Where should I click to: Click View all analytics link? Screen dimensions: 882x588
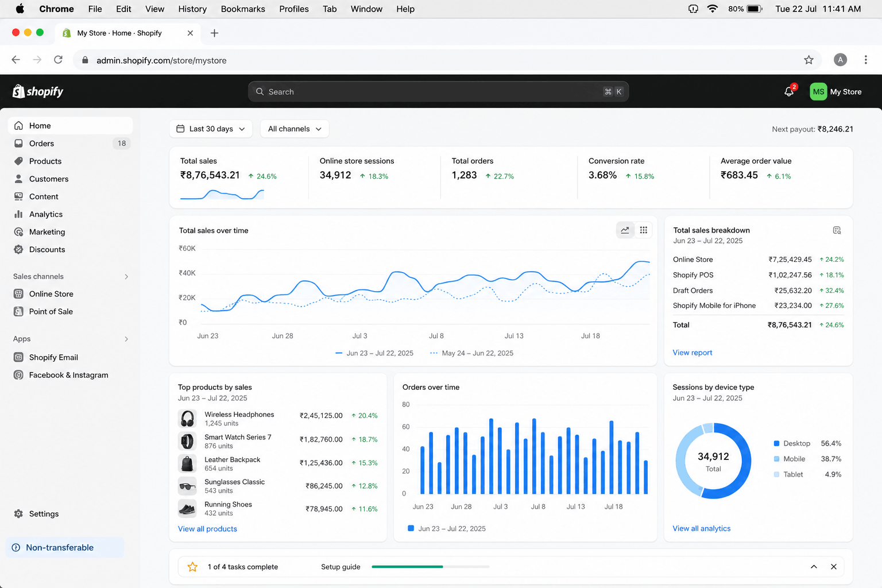702,528
